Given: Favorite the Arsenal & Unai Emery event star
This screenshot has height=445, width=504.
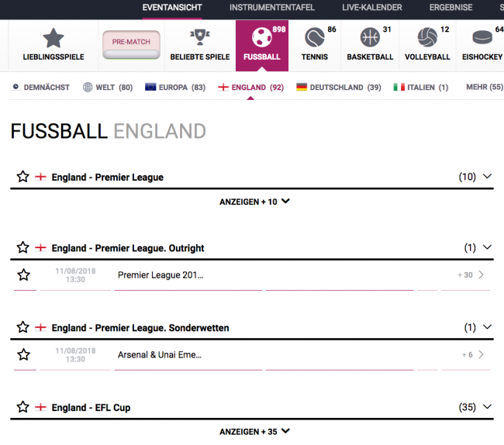Looking at the screenshot, I should [24, 355].
